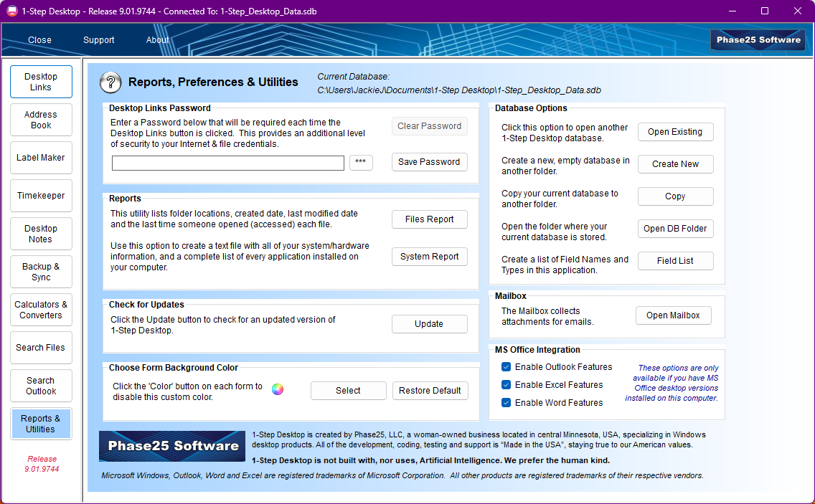Click the Phase25 Software logo in header
Viewport: 815px width, 504px height.
click(758, 40)
